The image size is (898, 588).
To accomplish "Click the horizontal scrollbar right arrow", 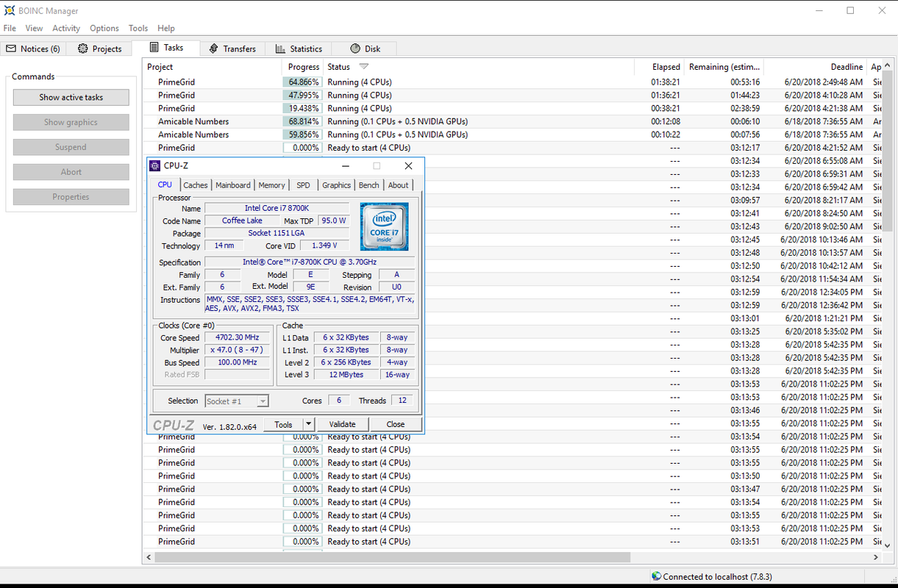I will [876, 557].
